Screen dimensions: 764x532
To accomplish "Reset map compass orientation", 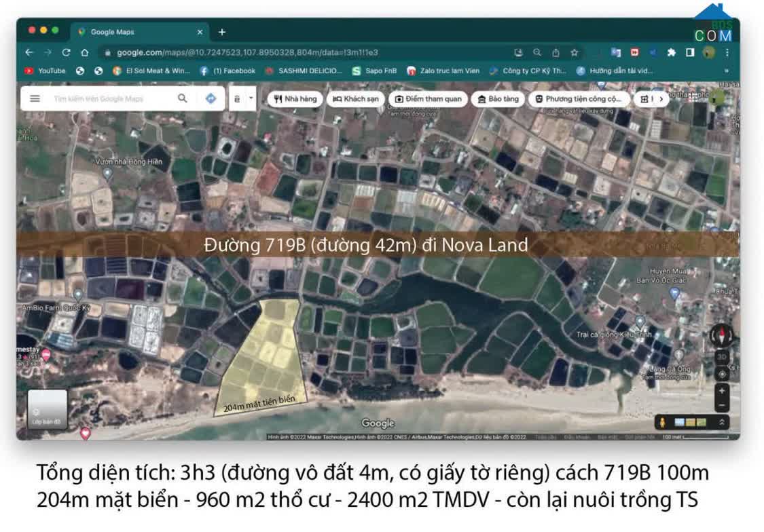I will coord(722,335).
